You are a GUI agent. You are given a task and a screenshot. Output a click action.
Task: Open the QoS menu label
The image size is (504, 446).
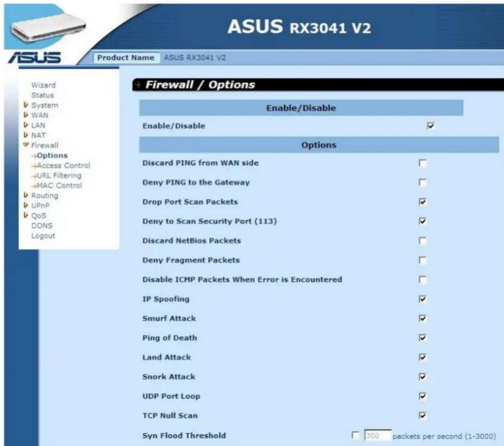[x=38, y=216]
